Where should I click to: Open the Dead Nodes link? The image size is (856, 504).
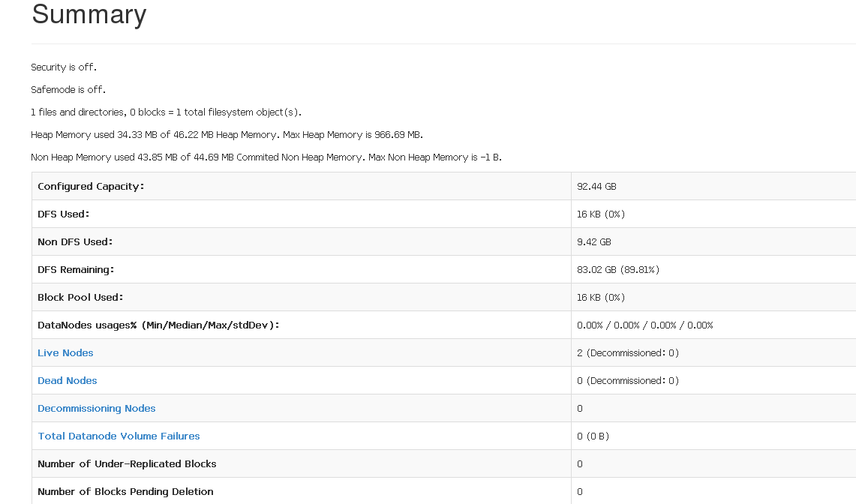click(x=67, y=380)
